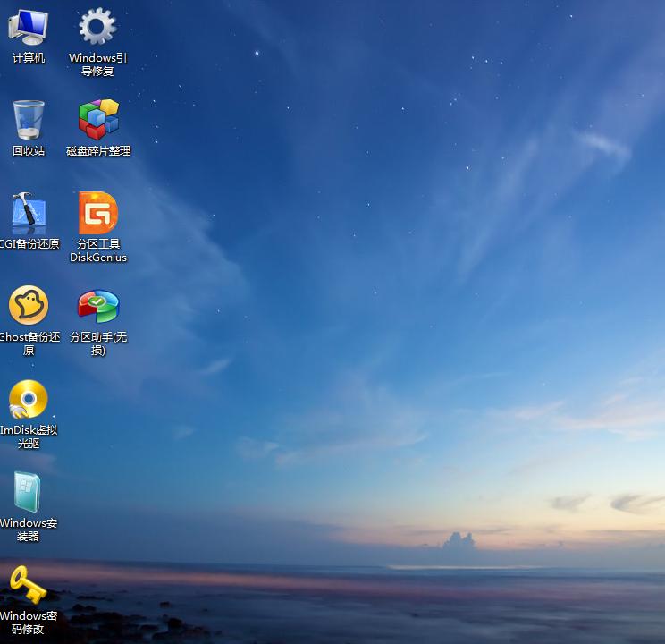Select the Ghost备份还原 ghost icon
This screenshot has width=665, height=644.
point(29,305)
